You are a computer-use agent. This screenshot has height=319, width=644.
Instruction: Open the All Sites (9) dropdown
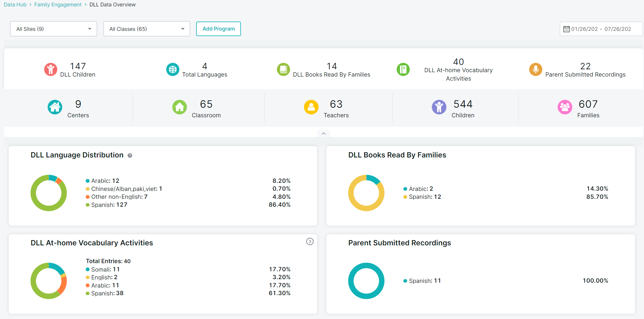coord(54,29)
